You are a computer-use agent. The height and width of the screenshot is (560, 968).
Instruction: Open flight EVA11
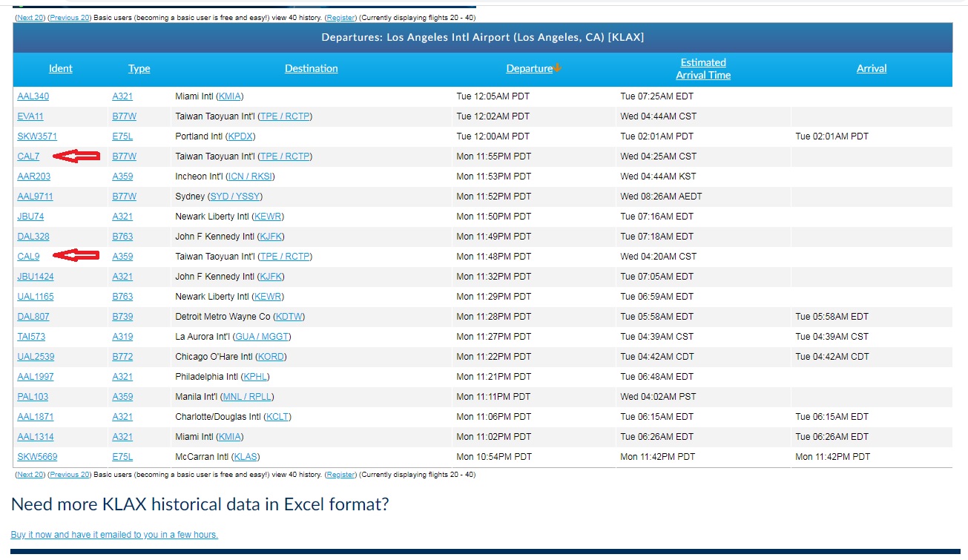(30, 116)
